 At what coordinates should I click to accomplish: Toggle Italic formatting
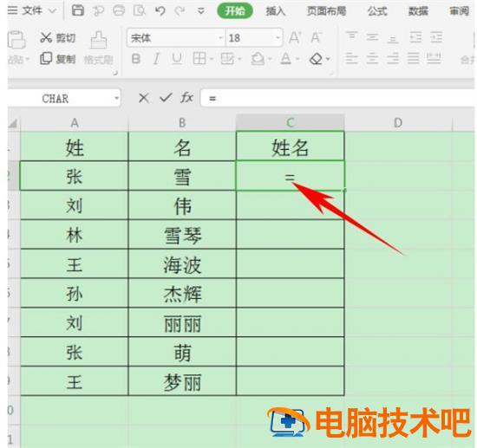[x=156, y=58]
